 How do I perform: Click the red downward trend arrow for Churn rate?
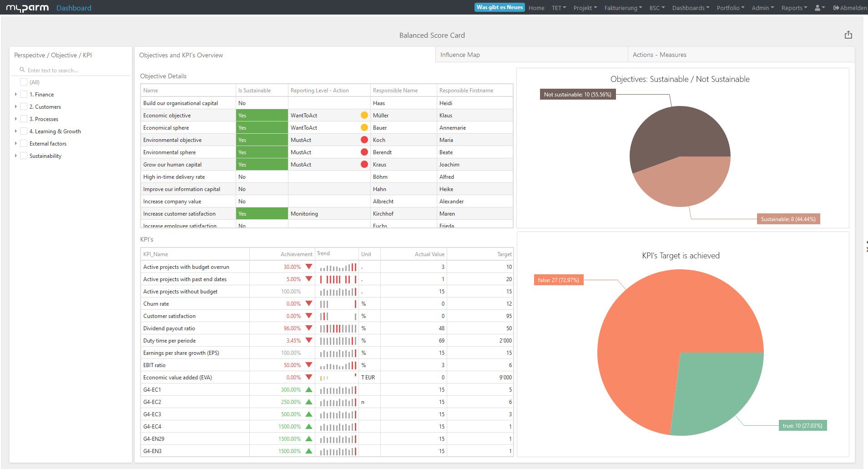309,303
